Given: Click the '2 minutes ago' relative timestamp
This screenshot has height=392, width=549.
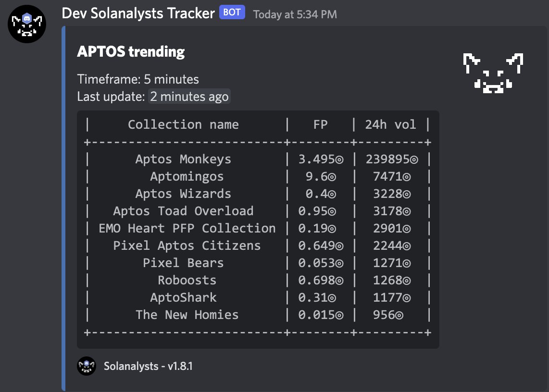Looking at the screenshot, I should click(x=189, y=97).
